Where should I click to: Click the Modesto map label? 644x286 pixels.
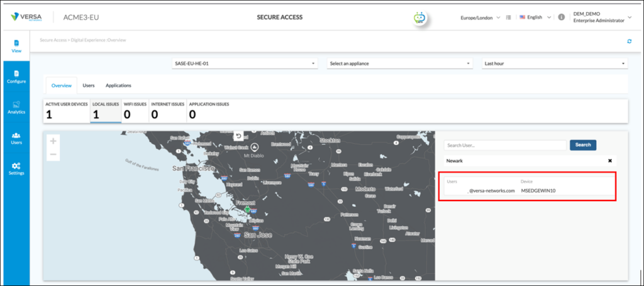point(365,189)
